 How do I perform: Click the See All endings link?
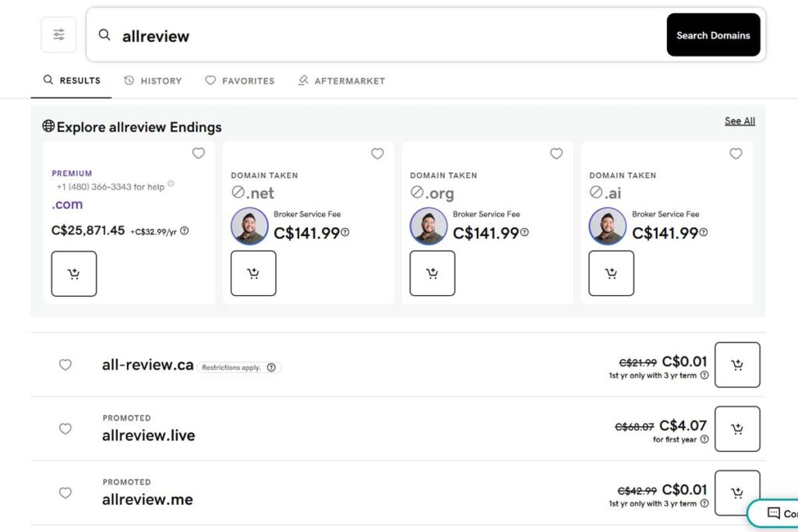[740, 121]
